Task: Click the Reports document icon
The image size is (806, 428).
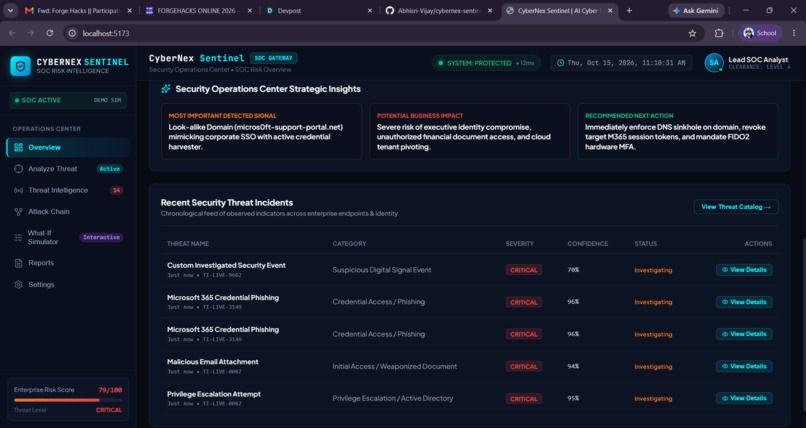Action: (19, 263)
